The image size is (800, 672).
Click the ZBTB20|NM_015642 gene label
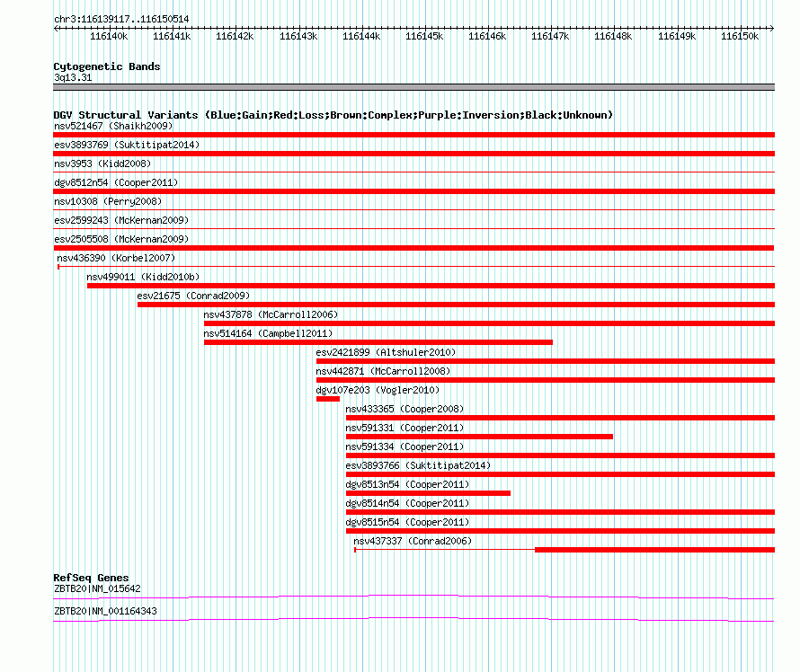[97, 588]
